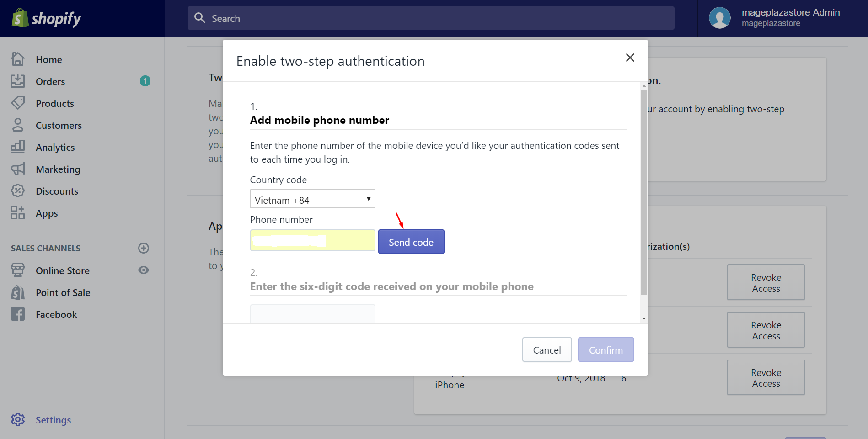868x439 pixels.
Task: Open the admin profile avatar
Action: click(720, 18)
